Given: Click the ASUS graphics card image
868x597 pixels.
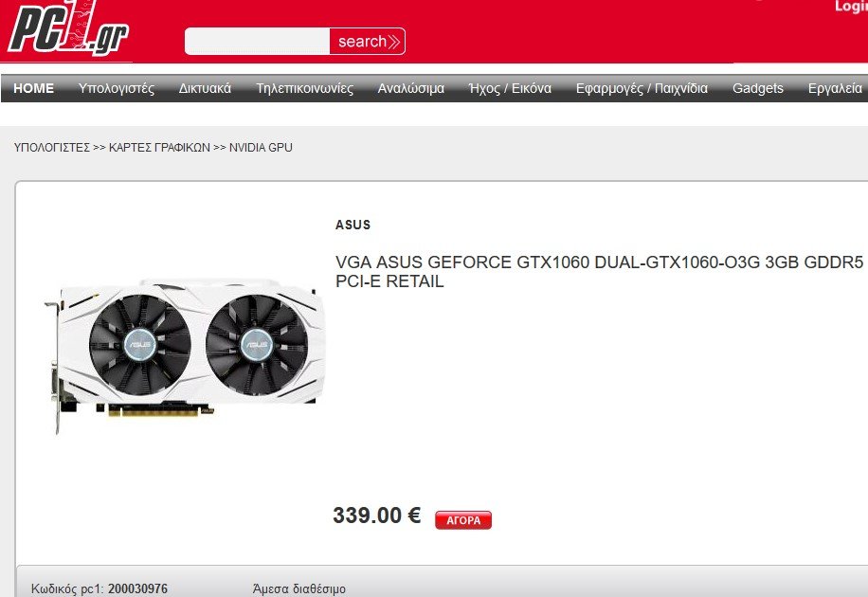Looking at the screenshot, I should tap(185, 356).
